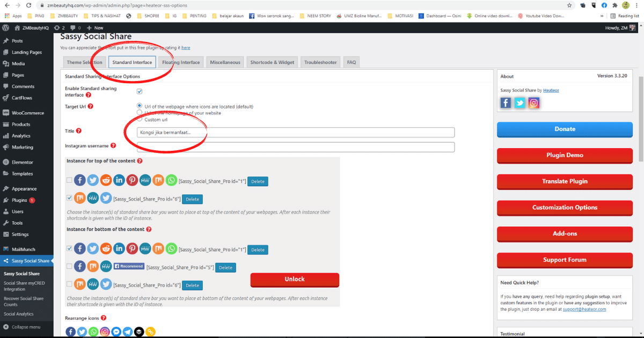Click the red Unlock button
This screenshot has width=644, height=338.
click(295, 280)
